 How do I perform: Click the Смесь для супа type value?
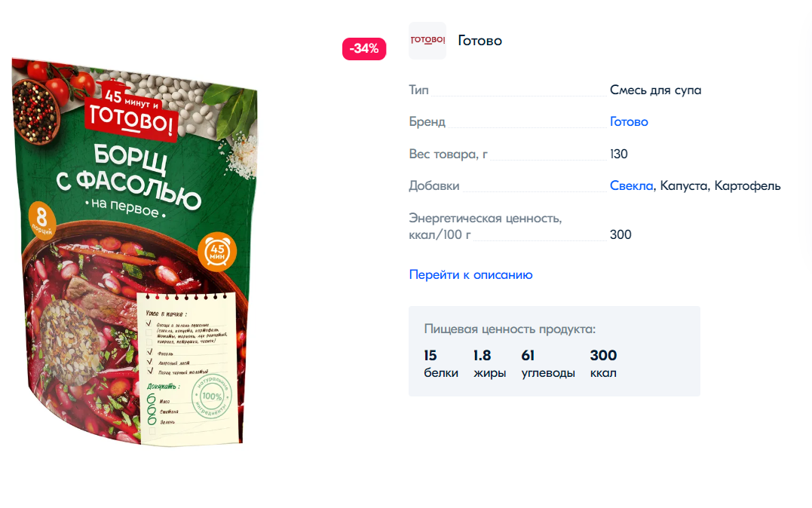coord(655,90)
